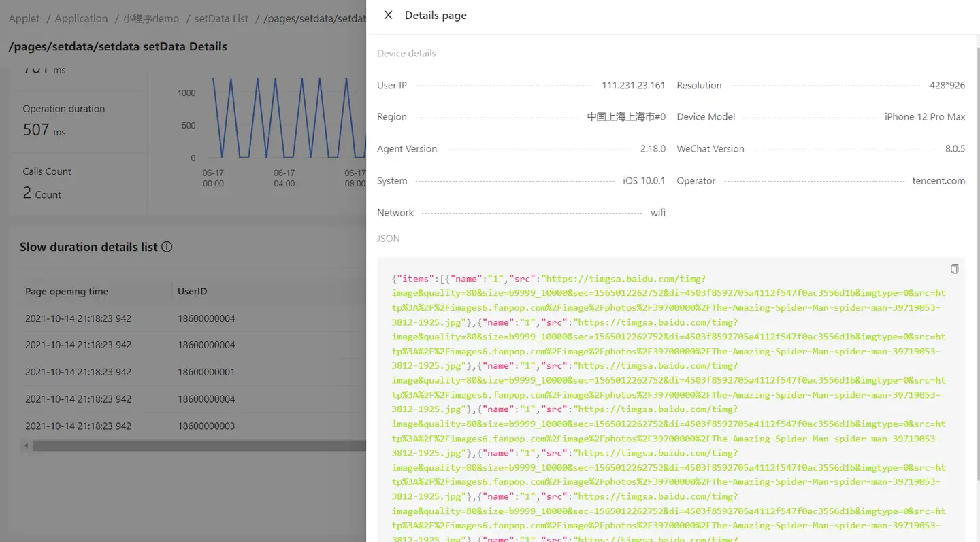The height and width of the screenshot is (542, 980).
Task: Click Calls Count 2 Count value
Action: point(42,193)
